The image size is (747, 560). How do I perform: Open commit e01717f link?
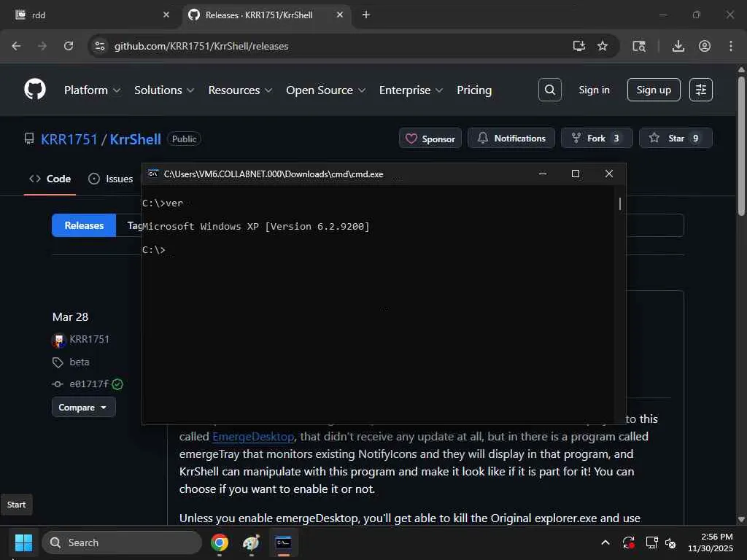pyautogui.click(x=89, y=384)
